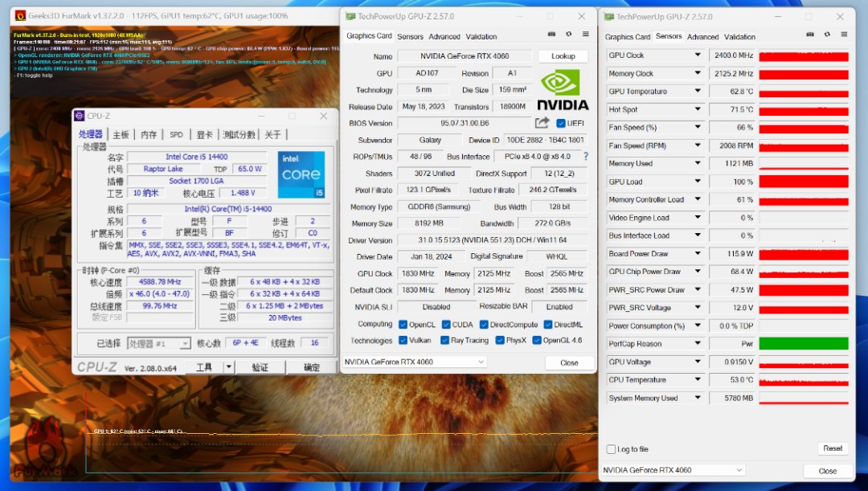Click GPU-Z Graphics Card window title icon
The image size is (868, 491).
350,17
